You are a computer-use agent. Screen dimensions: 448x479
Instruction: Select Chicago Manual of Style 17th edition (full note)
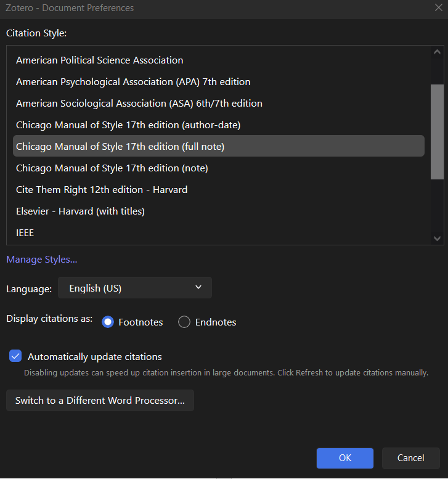218,146
